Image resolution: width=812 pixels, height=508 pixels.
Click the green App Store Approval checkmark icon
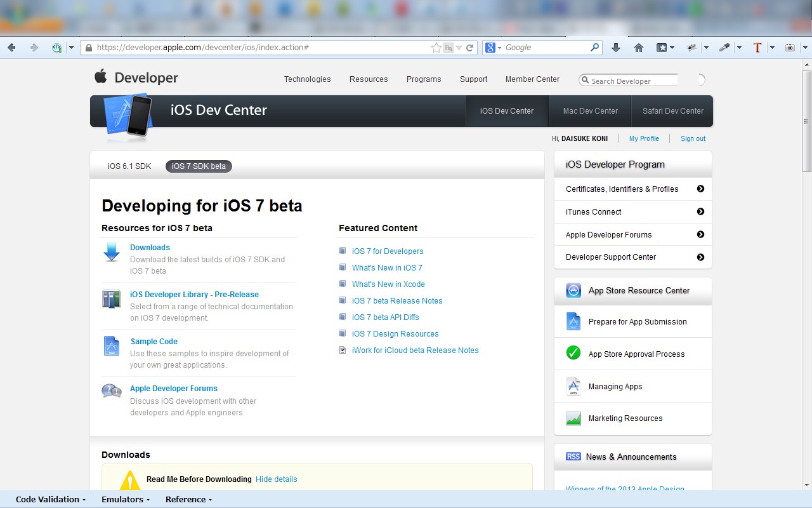coord(573,352)
